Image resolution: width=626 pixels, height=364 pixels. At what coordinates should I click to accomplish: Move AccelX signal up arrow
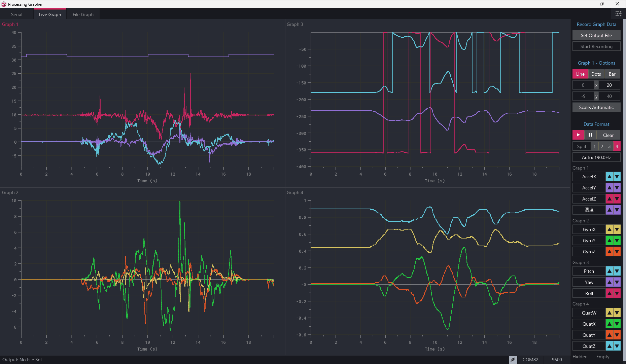[609, 177]
